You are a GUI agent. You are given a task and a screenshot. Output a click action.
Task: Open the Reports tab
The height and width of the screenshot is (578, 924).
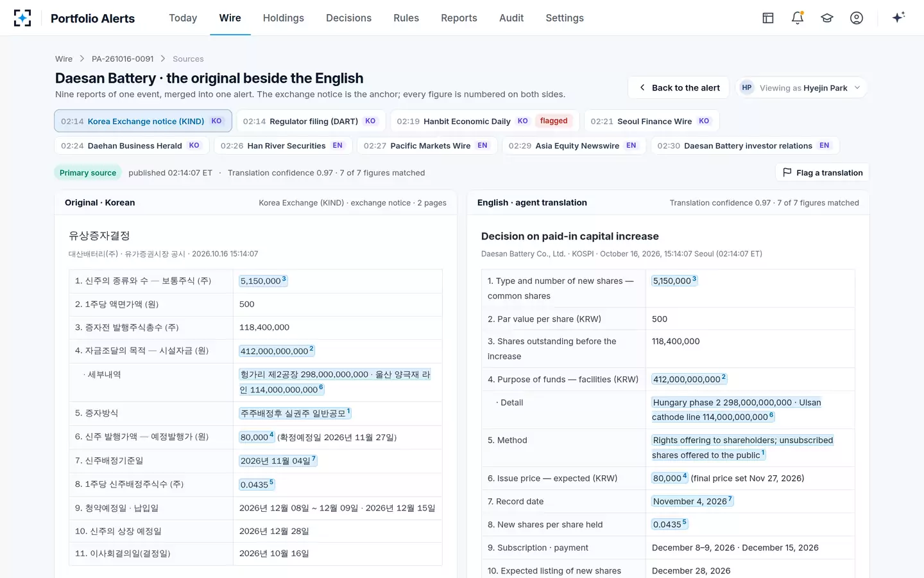(x=459, y=18)
